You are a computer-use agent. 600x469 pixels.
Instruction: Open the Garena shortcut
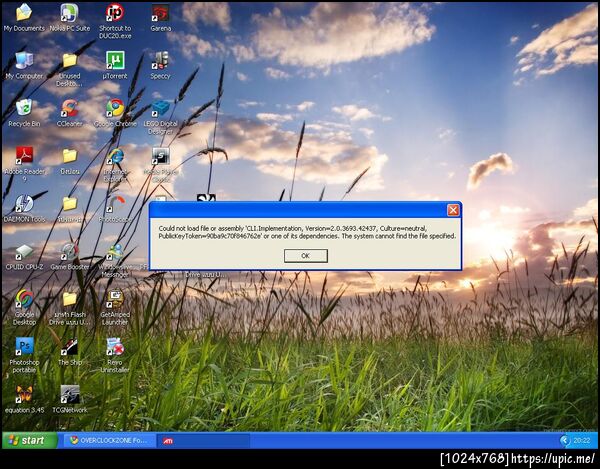point(160,18)
